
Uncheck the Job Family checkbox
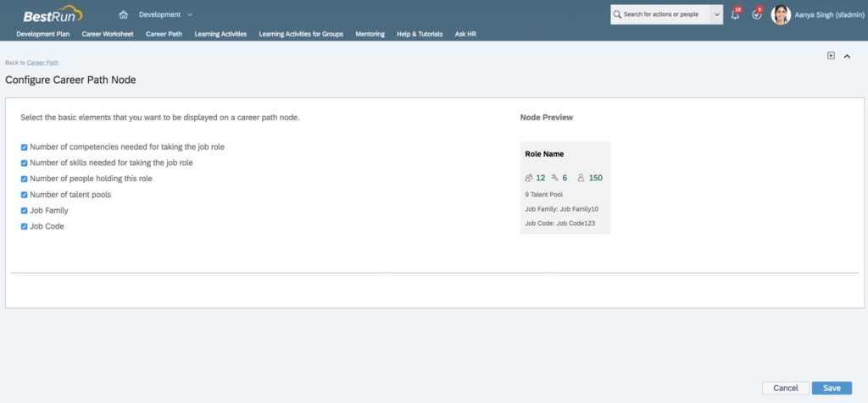25,211
